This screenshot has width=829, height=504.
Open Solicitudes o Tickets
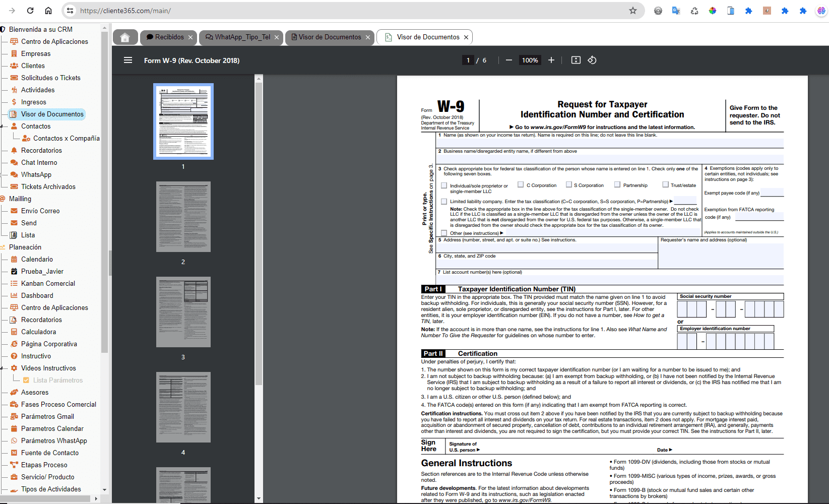click(x=50, y=78)
